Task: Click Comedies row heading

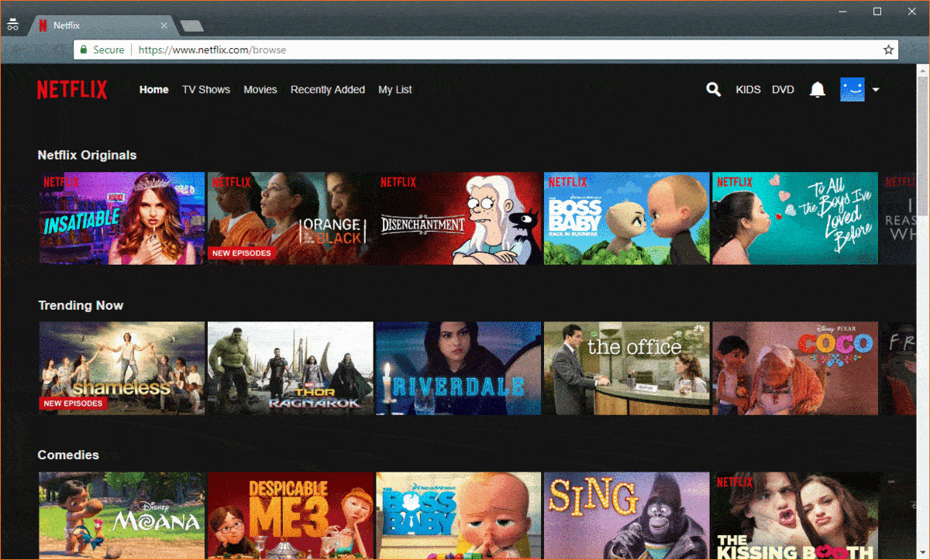Action: click(68, 455)
